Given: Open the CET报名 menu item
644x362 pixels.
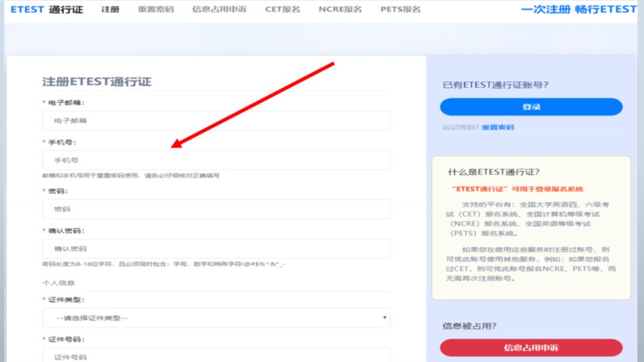Looking at the screenshot, I should tap(282, 10).
